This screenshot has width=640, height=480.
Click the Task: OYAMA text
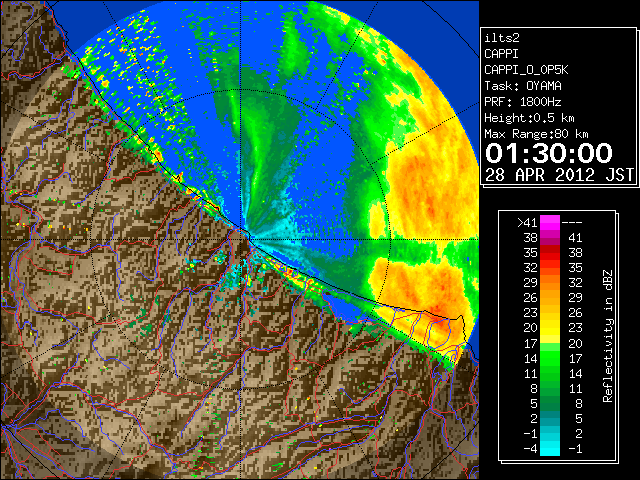tap(523, 86)
